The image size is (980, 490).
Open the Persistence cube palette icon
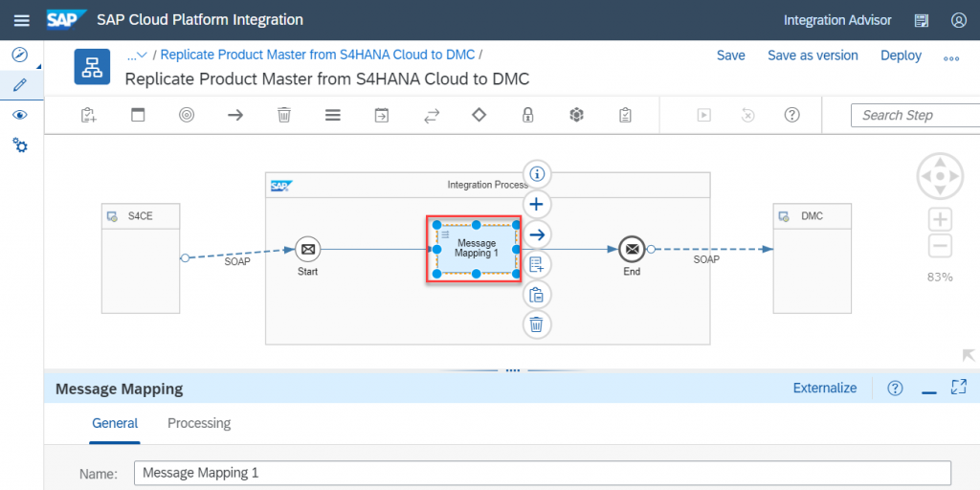[576, 115]
